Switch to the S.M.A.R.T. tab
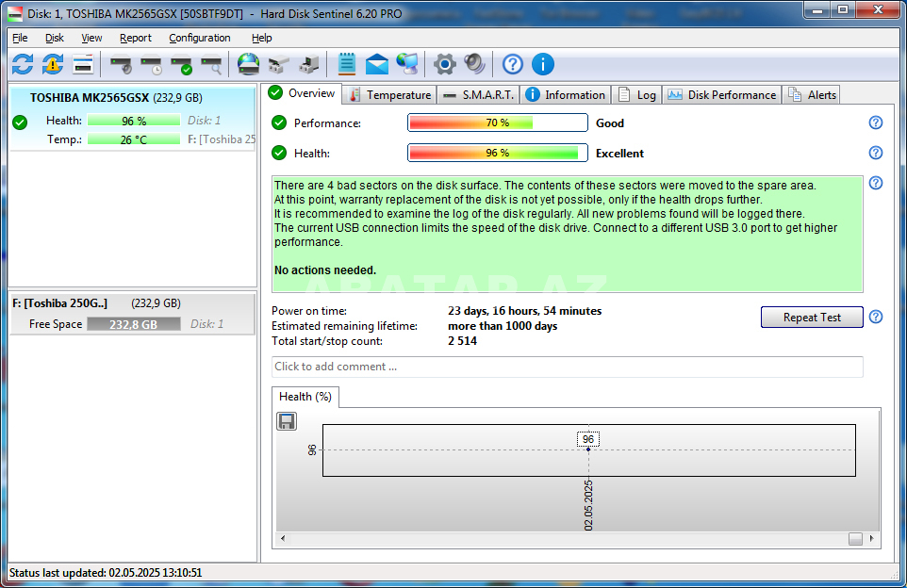Screen dimensions: 907x588 click(x=478, y=95)
